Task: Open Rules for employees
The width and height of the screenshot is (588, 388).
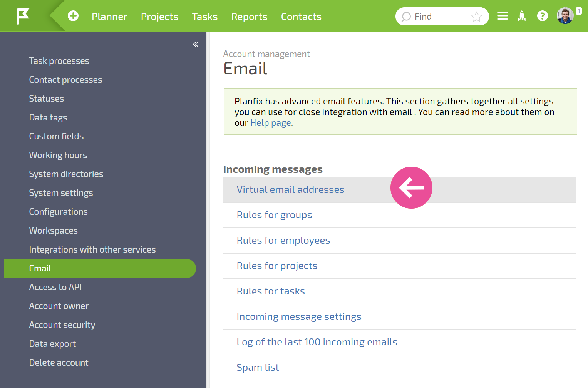Action: click(x=283, y=241)
